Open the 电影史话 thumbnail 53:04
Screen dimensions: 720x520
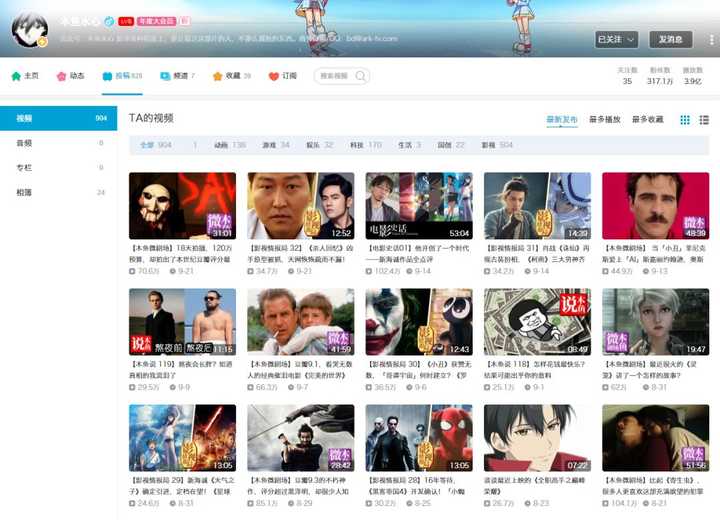419,206
